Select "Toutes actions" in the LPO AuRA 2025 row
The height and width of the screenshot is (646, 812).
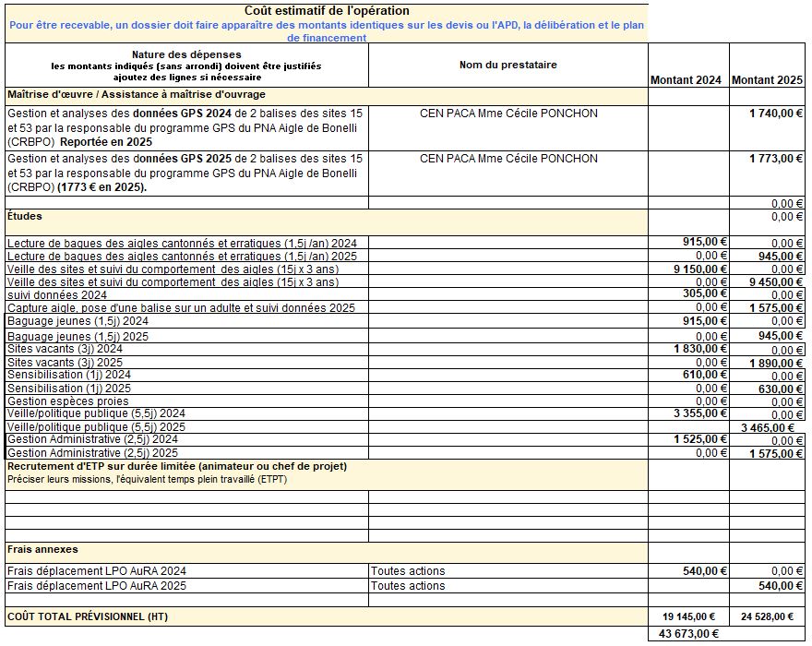408,585
